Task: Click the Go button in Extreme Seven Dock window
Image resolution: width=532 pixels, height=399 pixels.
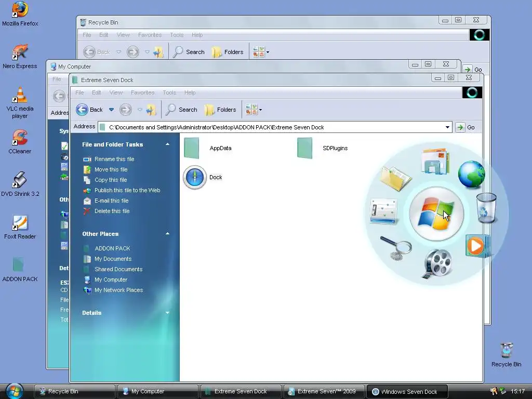Action: (x=465, y=127)
